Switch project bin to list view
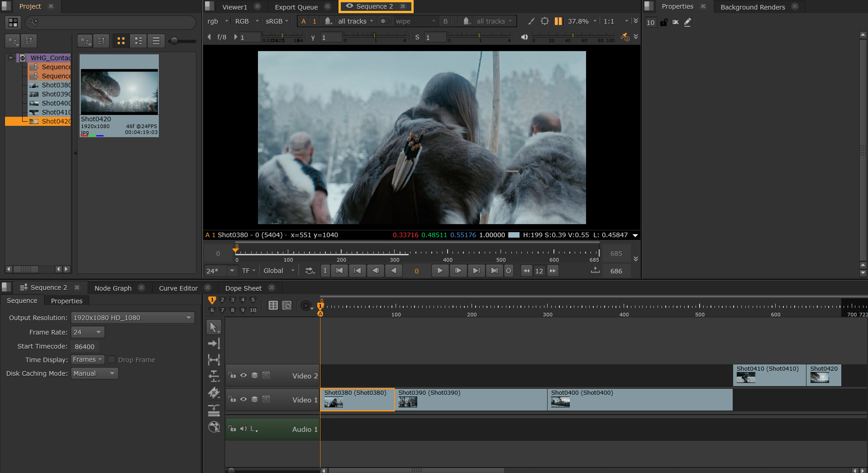 click(156, 41)
